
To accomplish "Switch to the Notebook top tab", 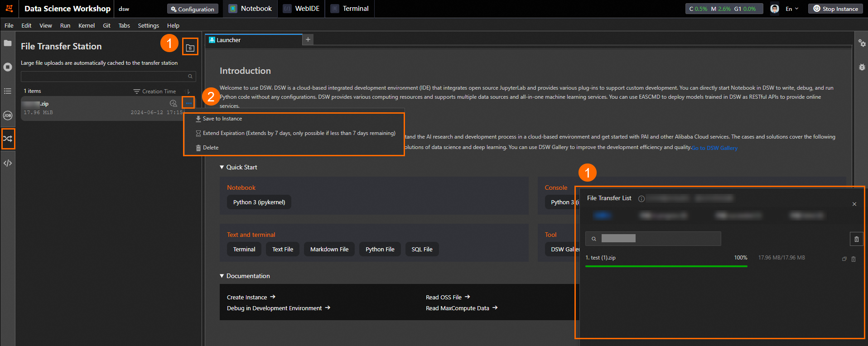I will (x=251, y=9).
